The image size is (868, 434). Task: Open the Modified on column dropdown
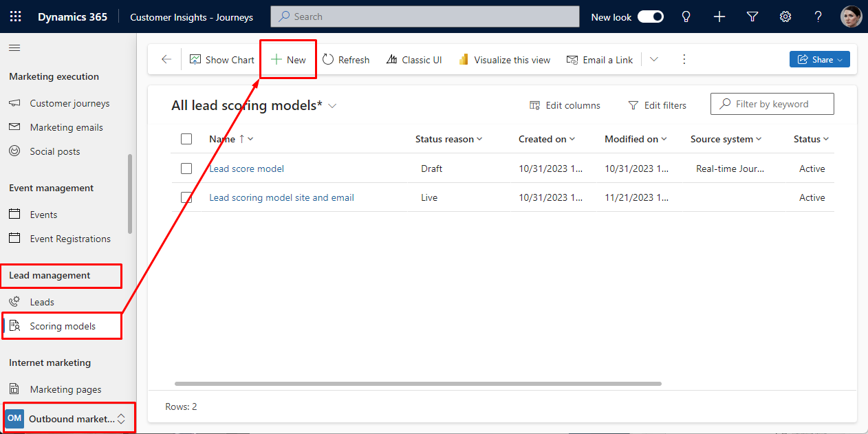pyautogui.click(x=636, y=139)
